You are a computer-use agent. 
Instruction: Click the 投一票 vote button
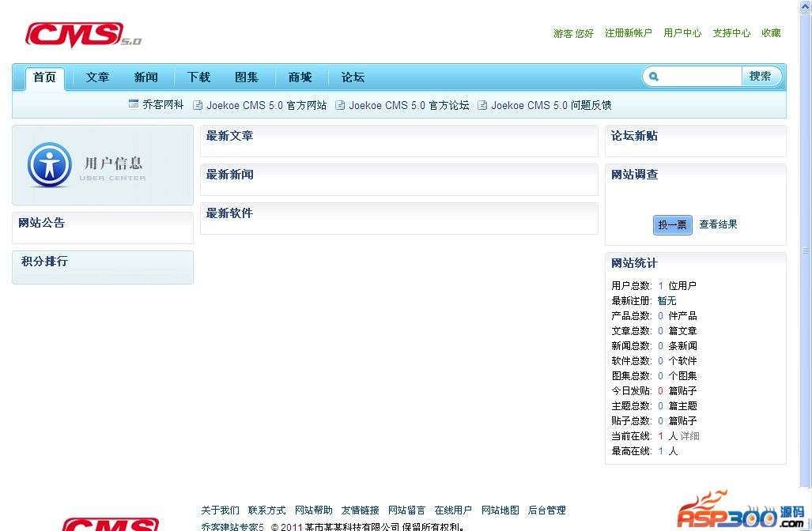(x=672, y=225)
